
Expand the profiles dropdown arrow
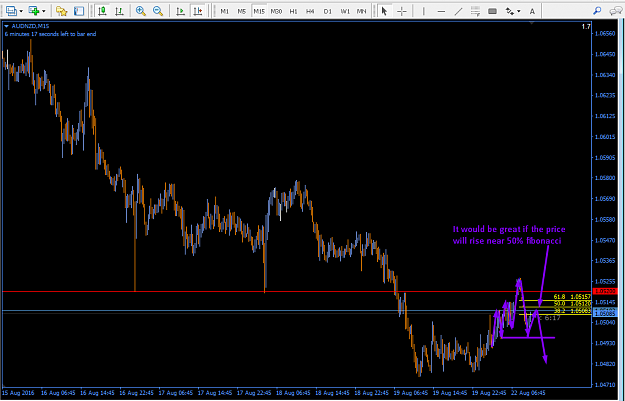[x=43, y=11]
